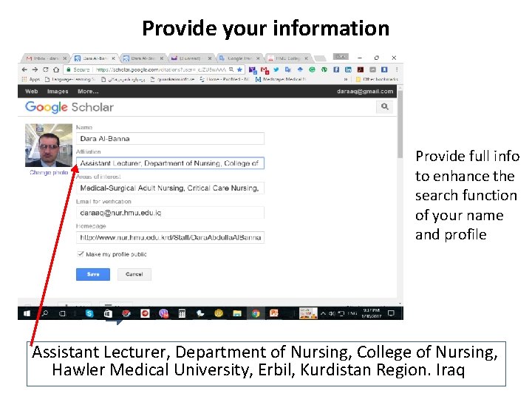
Task: Open the Web menu item
Action: 31,91
